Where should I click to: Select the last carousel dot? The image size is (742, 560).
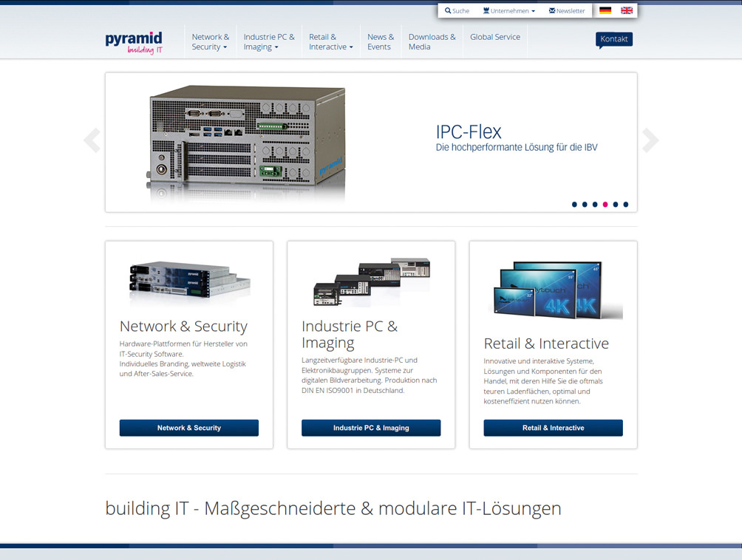[x=625, y=205]
